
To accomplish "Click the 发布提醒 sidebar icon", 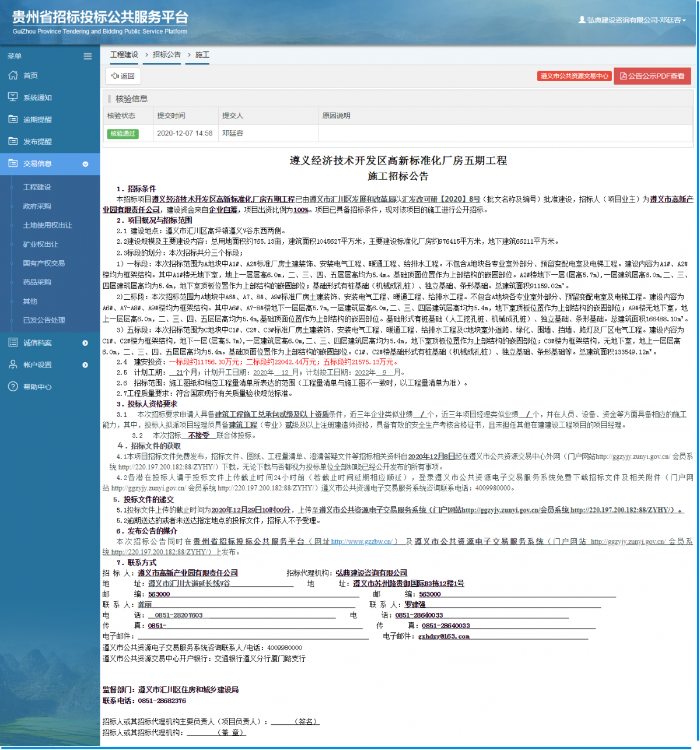I will tap(12, 141).
